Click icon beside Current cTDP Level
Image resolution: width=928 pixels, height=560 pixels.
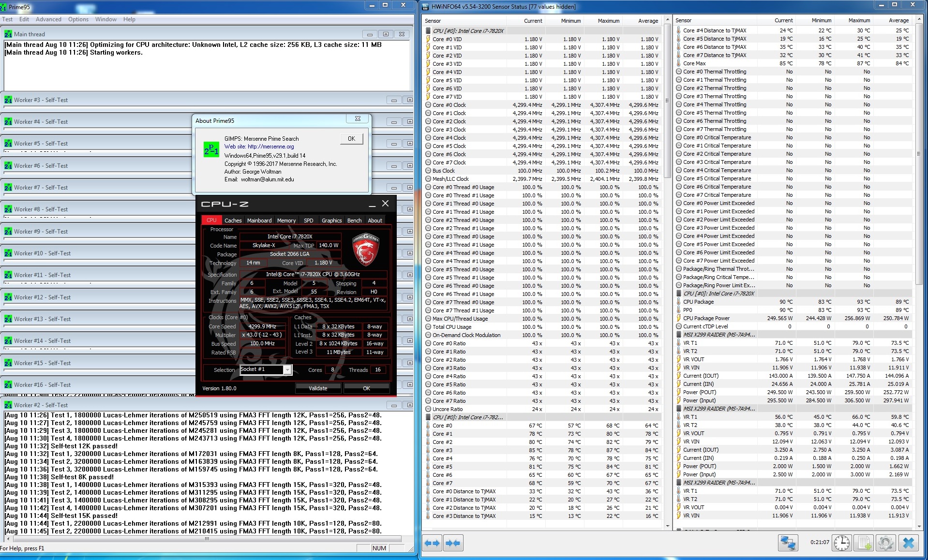(678, 326)
